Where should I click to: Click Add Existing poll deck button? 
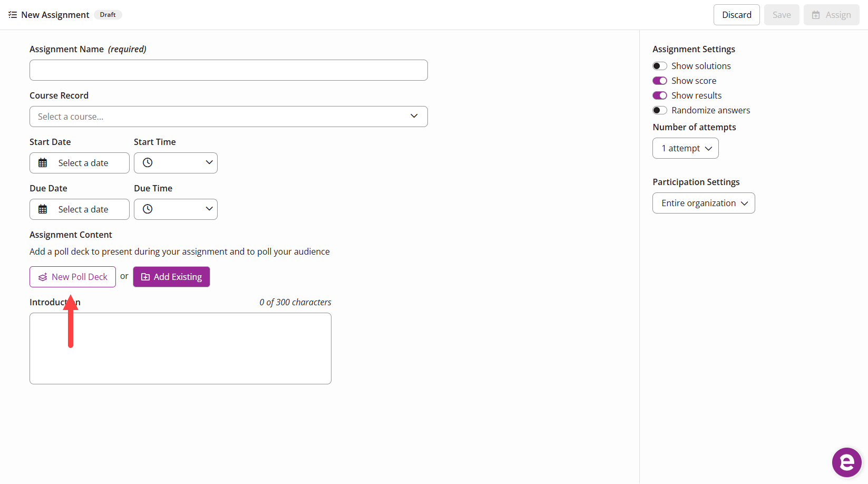pos(171,277)
